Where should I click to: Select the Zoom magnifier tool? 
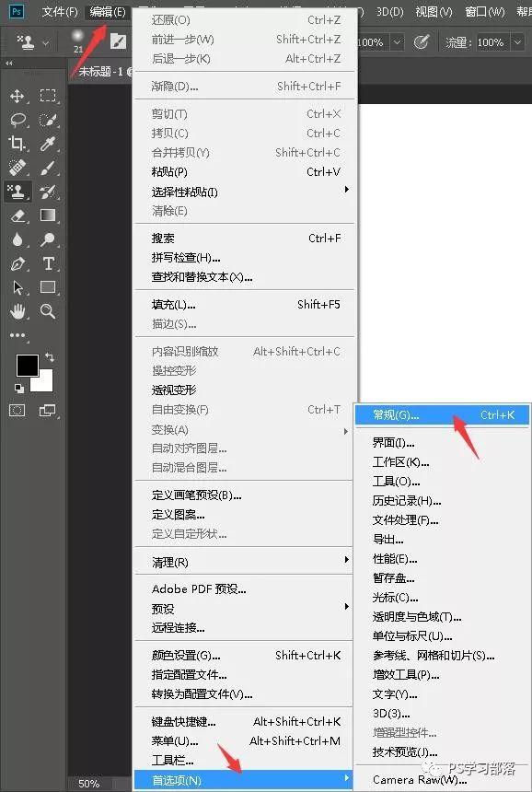click(x=48, y=311)
